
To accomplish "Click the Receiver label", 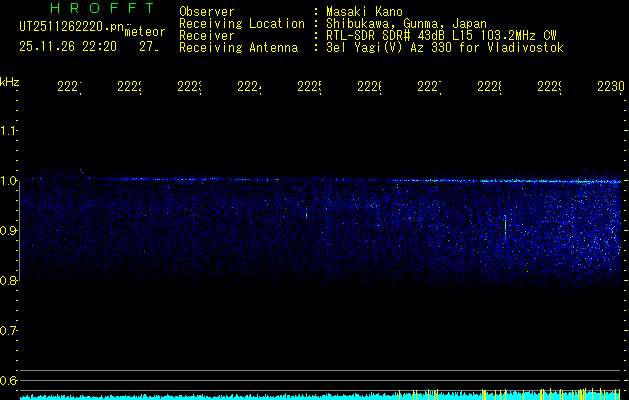I will click(x=207, y=36).
